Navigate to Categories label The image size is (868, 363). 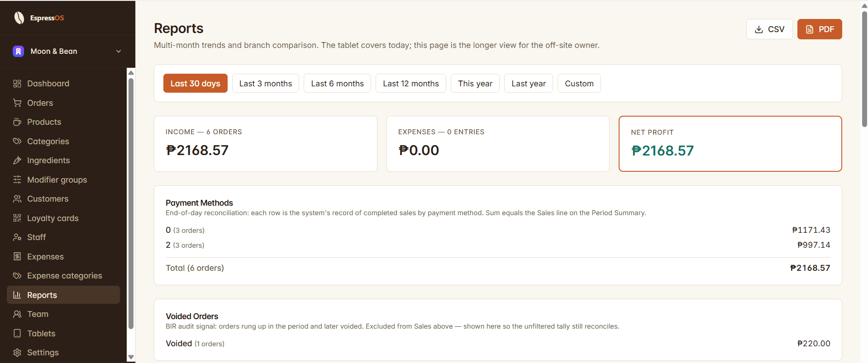[48, 141]
